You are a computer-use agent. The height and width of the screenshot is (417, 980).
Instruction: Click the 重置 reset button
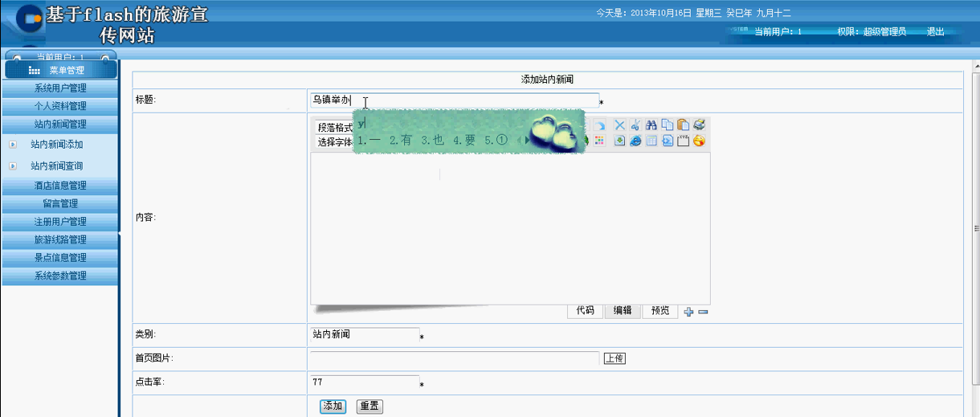370,407
